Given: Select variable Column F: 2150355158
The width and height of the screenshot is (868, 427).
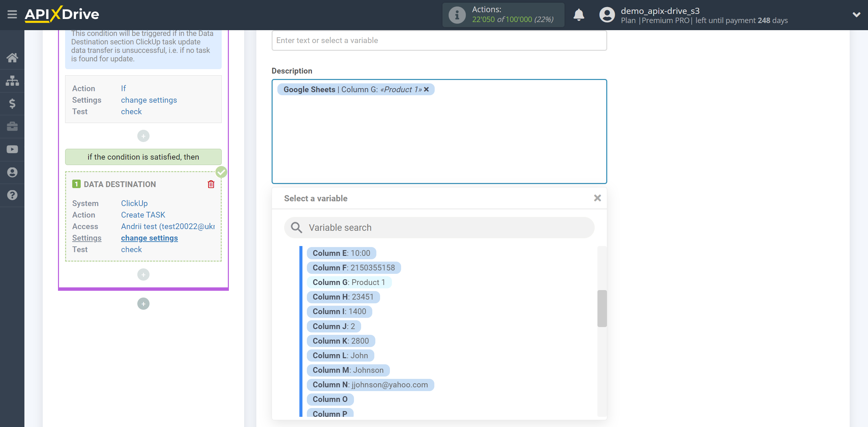Looking at the screenshot, I should coord(354,268).
